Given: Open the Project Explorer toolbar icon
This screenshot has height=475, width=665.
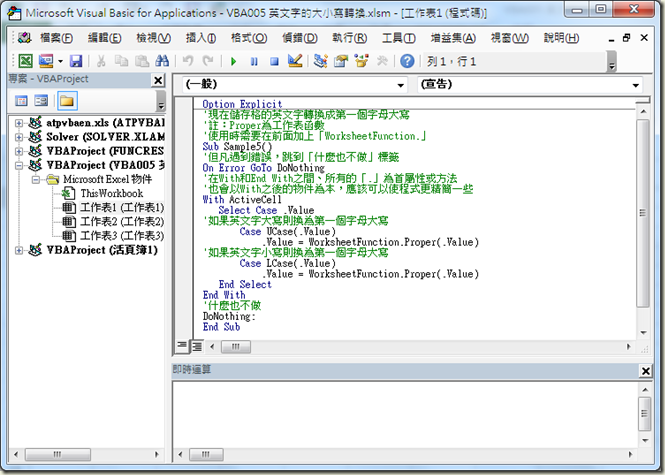Looking at the screenshot, I should pos(320,61).
